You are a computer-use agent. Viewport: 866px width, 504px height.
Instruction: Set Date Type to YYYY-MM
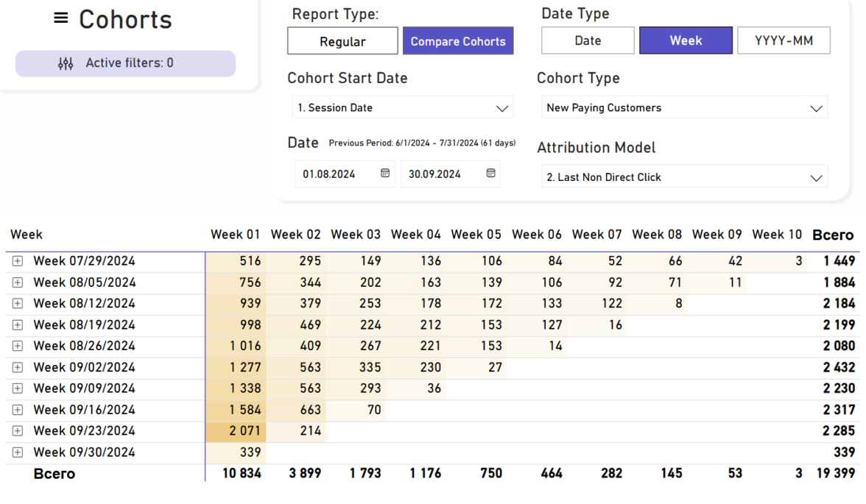pos(784,41)
